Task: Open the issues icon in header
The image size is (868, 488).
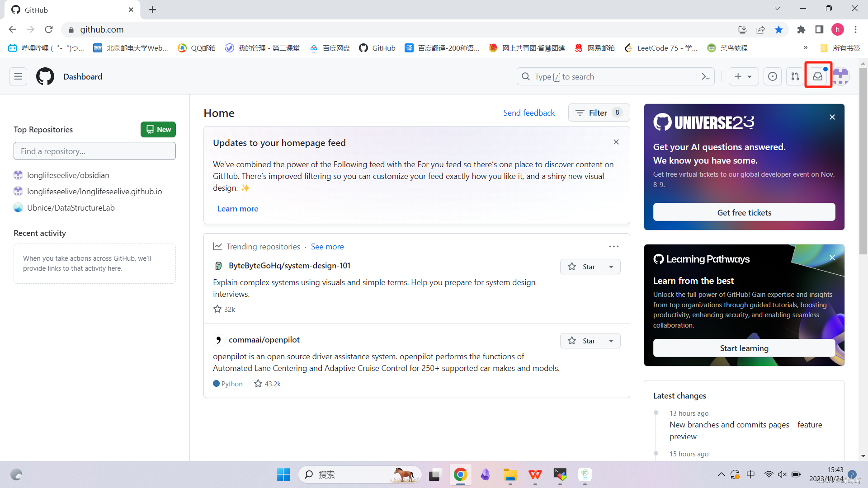Action: 773,76
